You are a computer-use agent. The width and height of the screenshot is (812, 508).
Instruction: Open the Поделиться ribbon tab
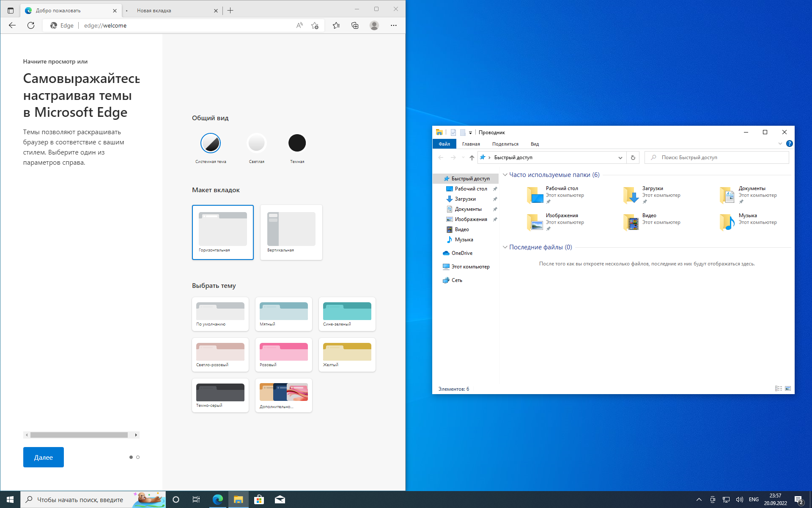click(505, 144)
